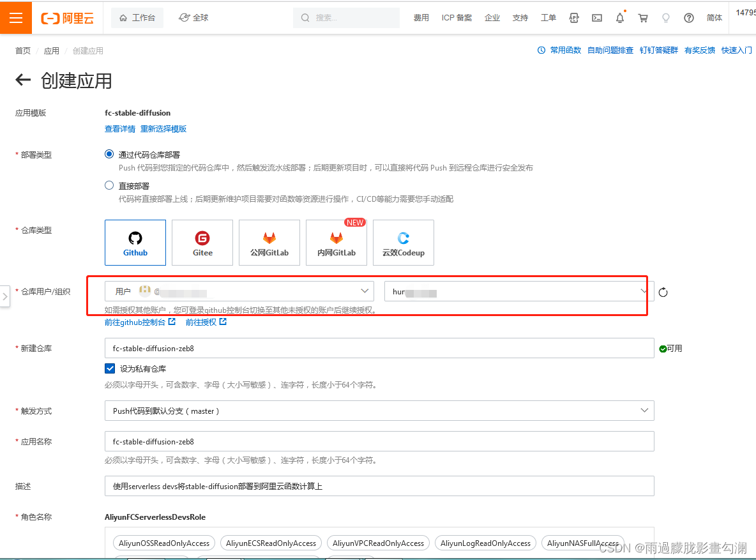Expand the collapsed left side panel
Image resolution: width=756 pixels, height=560 pixels.
(x=5, y=296)
